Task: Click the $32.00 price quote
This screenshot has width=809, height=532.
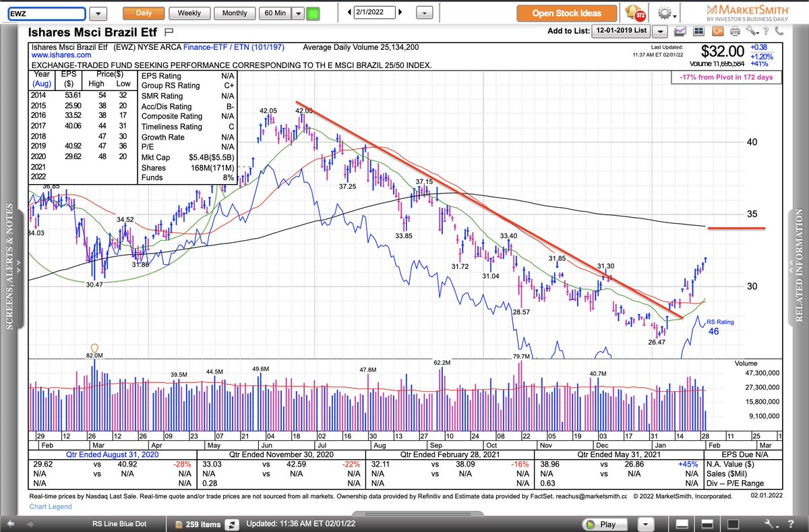Action: [x=723, y=51]
